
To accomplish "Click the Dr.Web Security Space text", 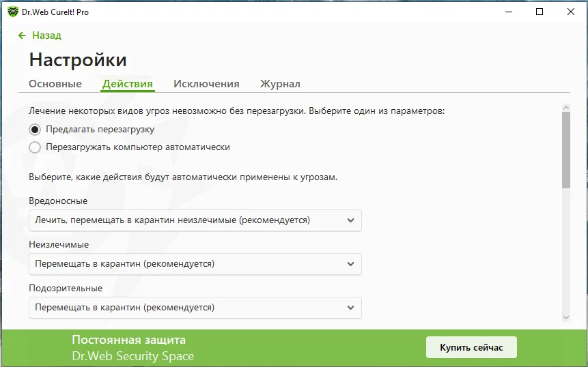I will coord(132,356).
